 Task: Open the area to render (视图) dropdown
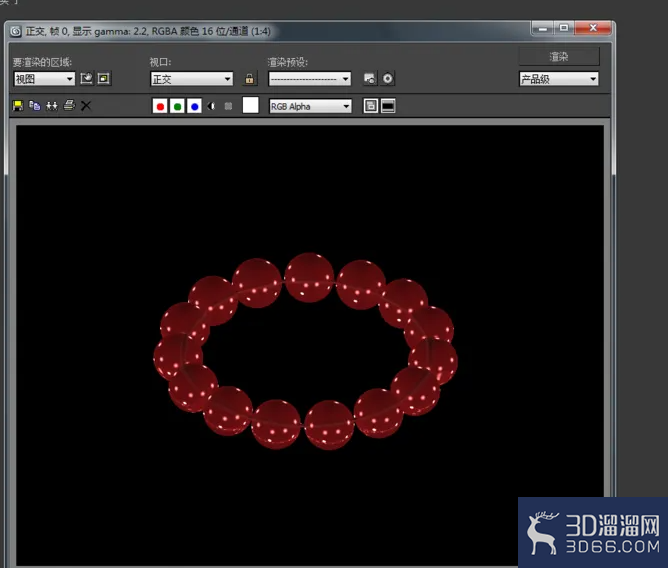pyautogui.click(x=44, y=79)
